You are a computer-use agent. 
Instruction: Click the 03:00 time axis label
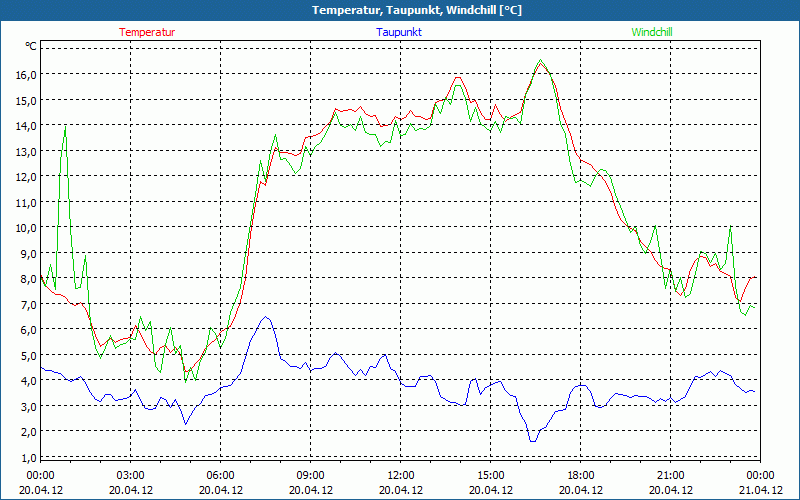[131, 476]
